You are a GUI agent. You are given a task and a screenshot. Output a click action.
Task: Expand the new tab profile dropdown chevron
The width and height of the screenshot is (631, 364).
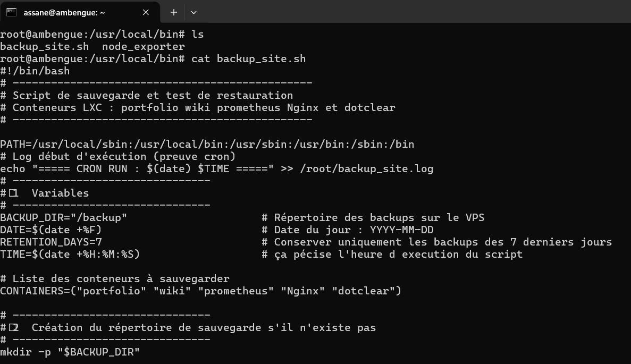pos(193,12)
